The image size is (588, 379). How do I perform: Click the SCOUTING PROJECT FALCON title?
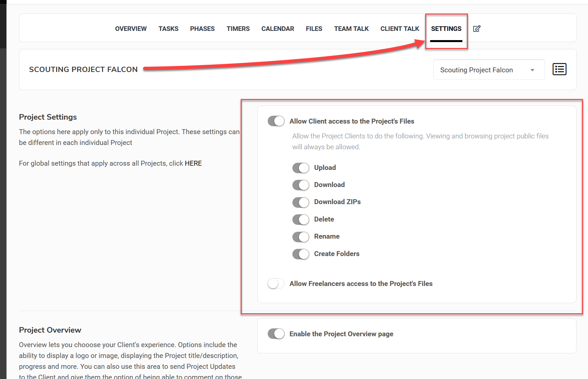point(83,69)
